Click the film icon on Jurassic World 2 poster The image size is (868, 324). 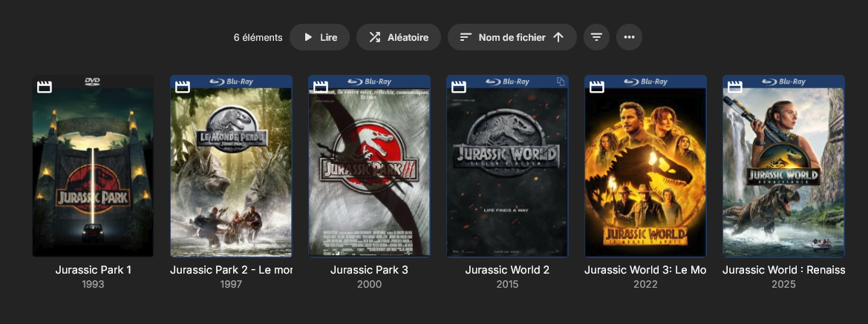tap(459, 87)
